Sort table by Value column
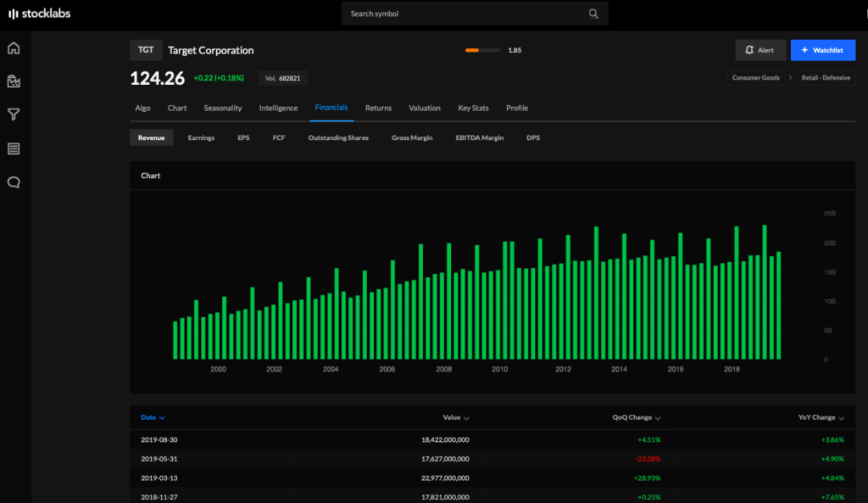The height and width of the screenshot is (503, 868). [455, 417]
